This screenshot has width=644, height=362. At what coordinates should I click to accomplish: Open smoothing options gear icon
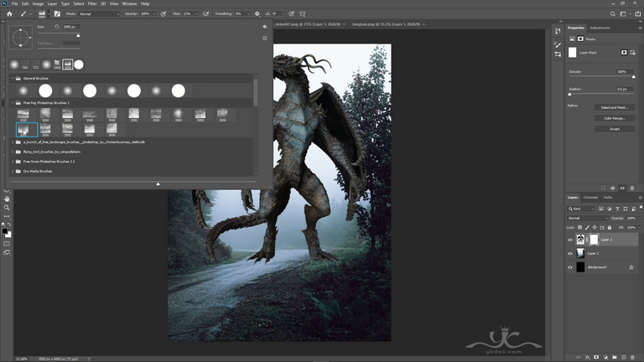tap(257, 13)
